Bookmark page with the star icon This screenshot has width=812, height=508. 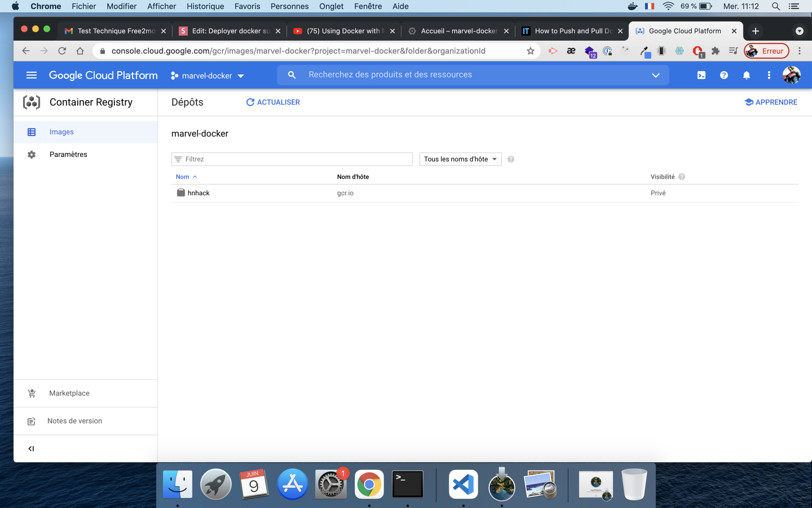[x=530, y=51]
